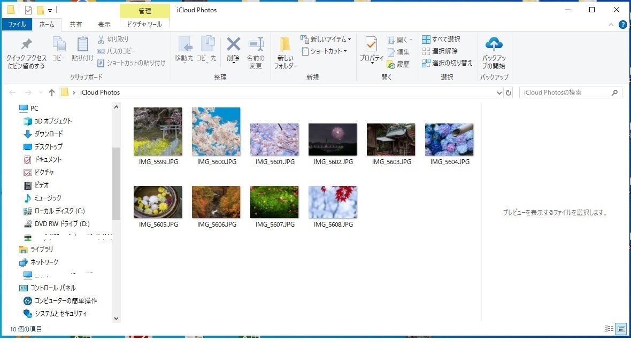Click the Up arrow navigation button
631x364 pixels.
pyautogui.click(x=51, y=92)
